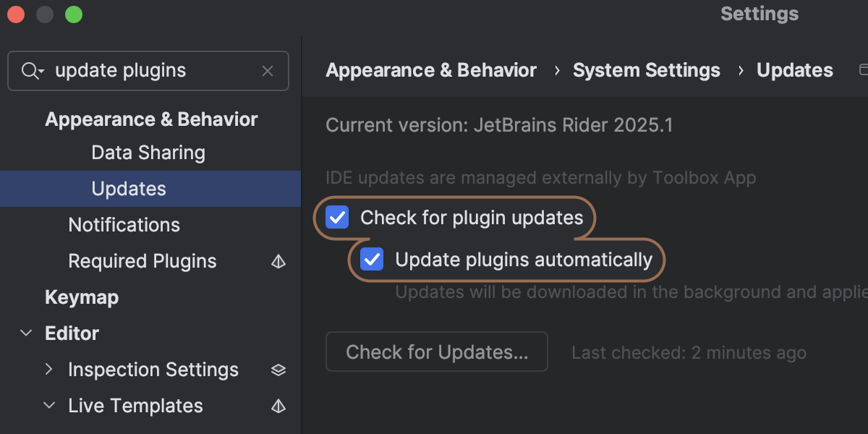Open the Keymap settings page

(x=82, y=297)
